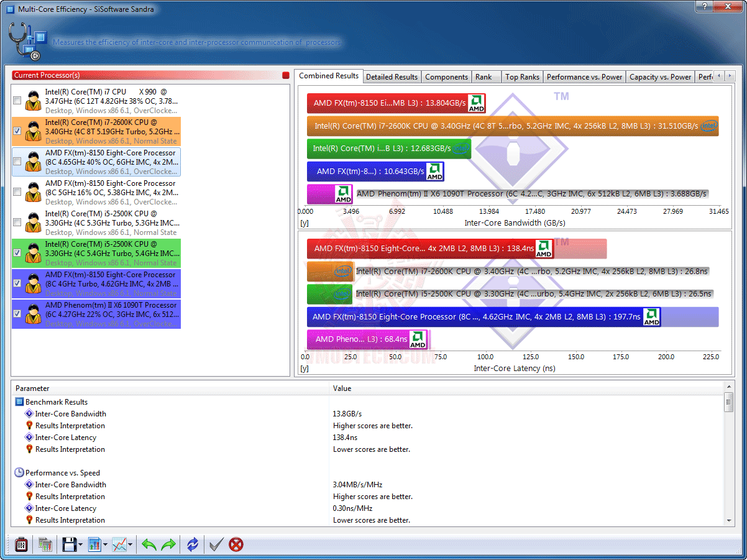Click AMD logo on the 10.643GB/s bar
Image resolution: width=747 pixels, height=560 pixels.
(x=434, y=172)
